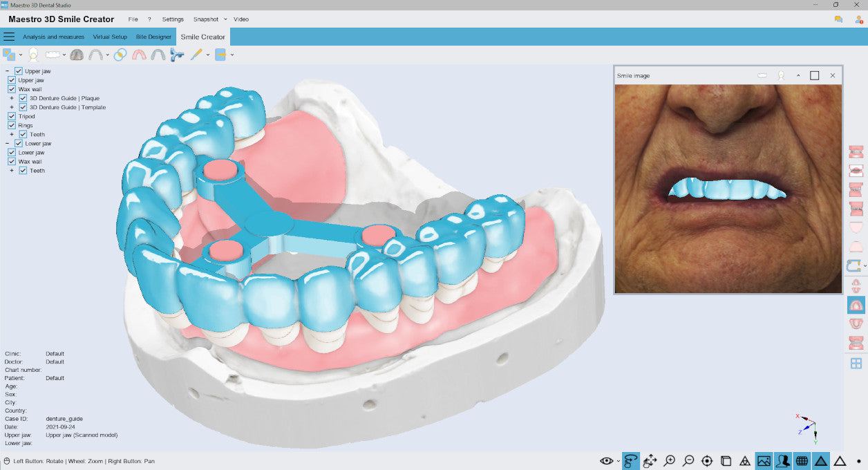Click the smile photo preview image
The width and height of the screenshot is (868, 470).
(x=728, y=188)
